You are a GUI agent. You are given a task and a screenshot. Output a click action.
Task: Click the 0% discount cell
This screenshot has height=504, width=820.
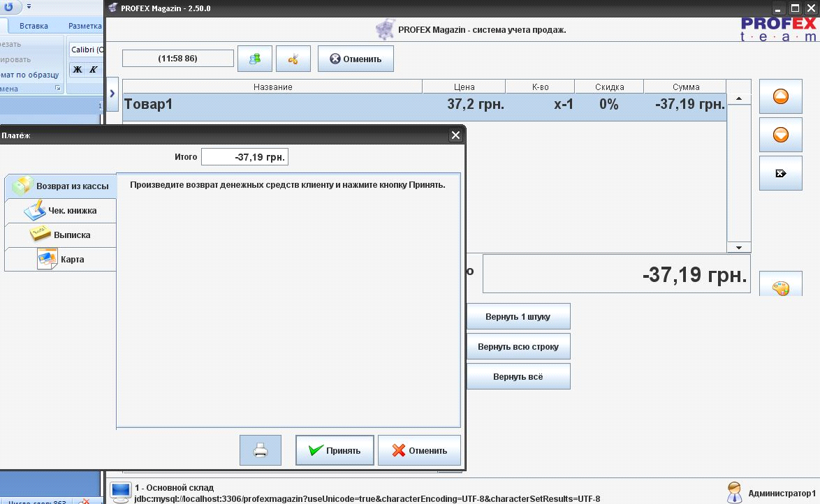click(x=609, y=105)
